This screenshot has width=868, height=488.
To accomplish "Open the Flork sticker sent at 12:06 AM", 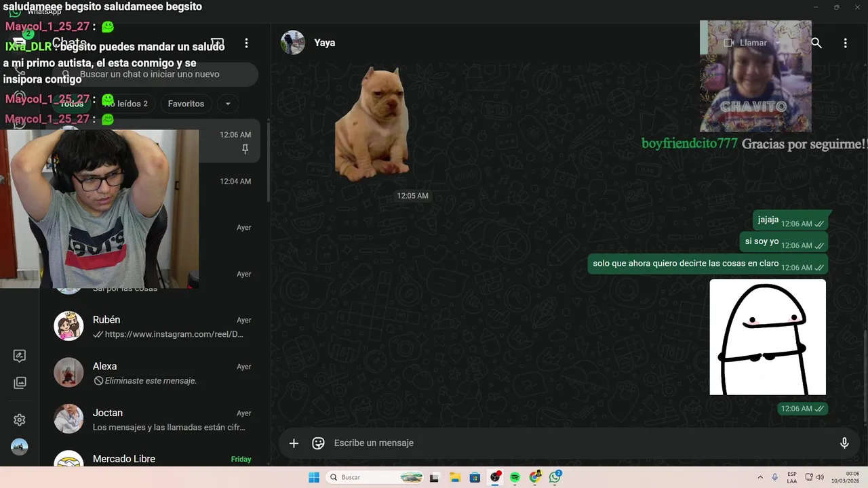I will [768, 337].
